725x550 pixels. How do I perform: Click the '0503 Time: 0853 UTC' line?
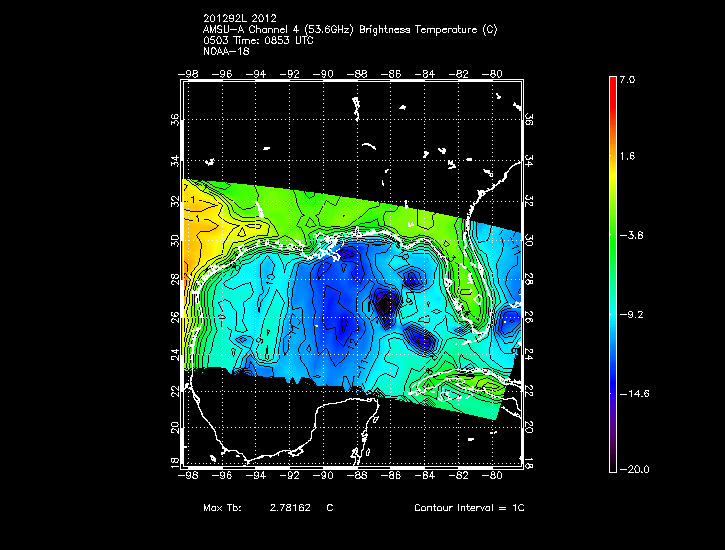(258, 41)
